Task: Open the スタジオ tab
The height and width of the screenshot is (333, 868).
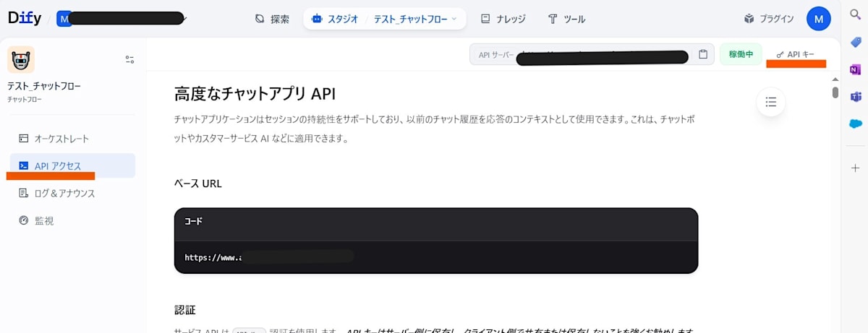Action: (x=334, y=19)
